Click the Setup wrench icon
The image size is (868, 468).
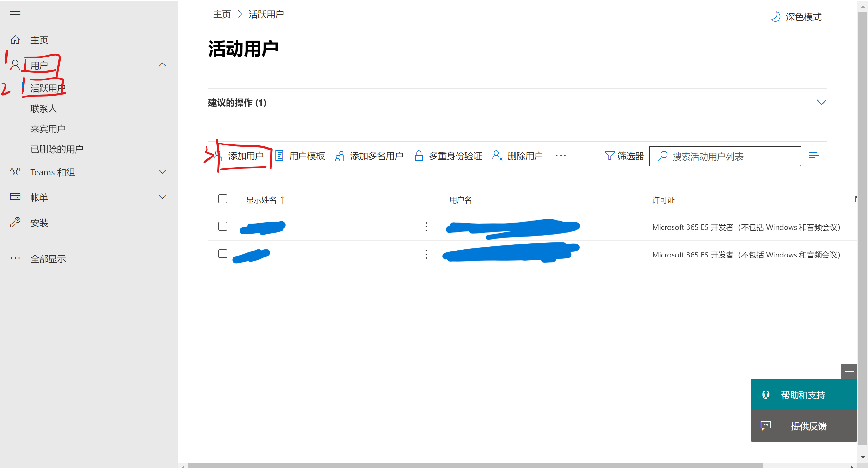[15, 223]
